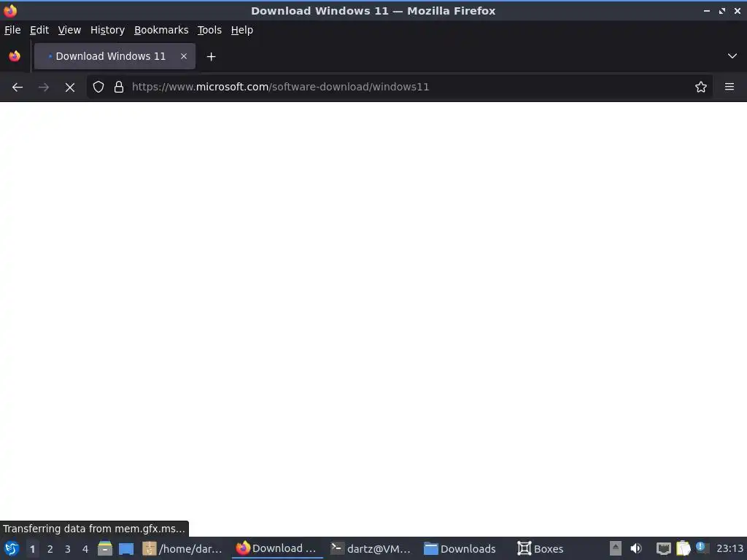Open Firefox hamburger application menu

click(729, 87)
